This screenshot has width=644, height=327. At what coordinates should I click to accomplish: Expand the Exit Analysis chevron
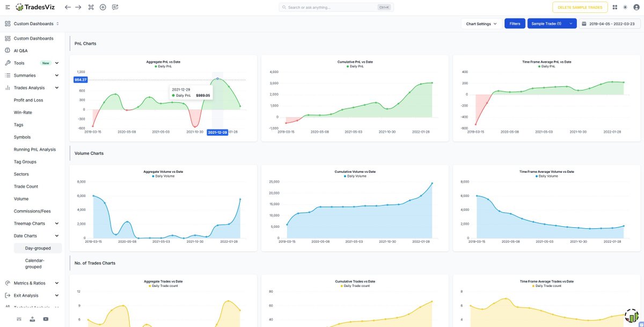(x=57, y=295)
